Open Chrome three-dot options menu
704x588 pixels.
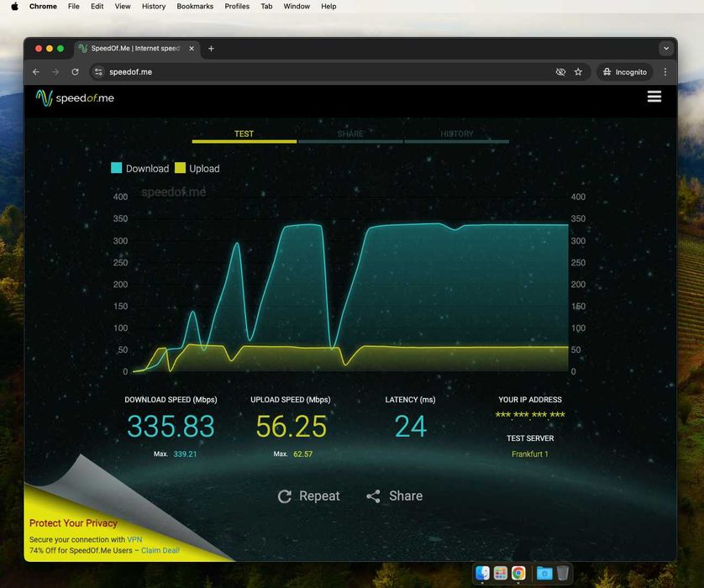665,71
